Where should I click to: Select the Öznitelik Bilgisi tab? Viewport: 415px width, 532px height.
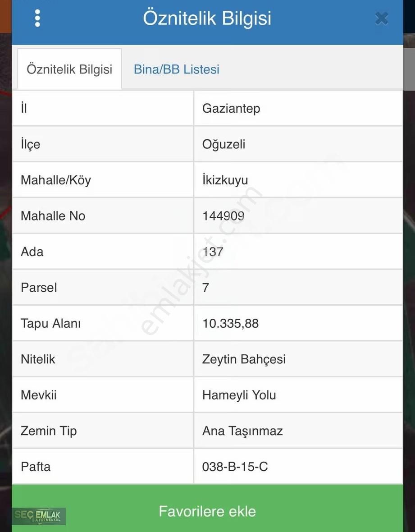(69, 69)
